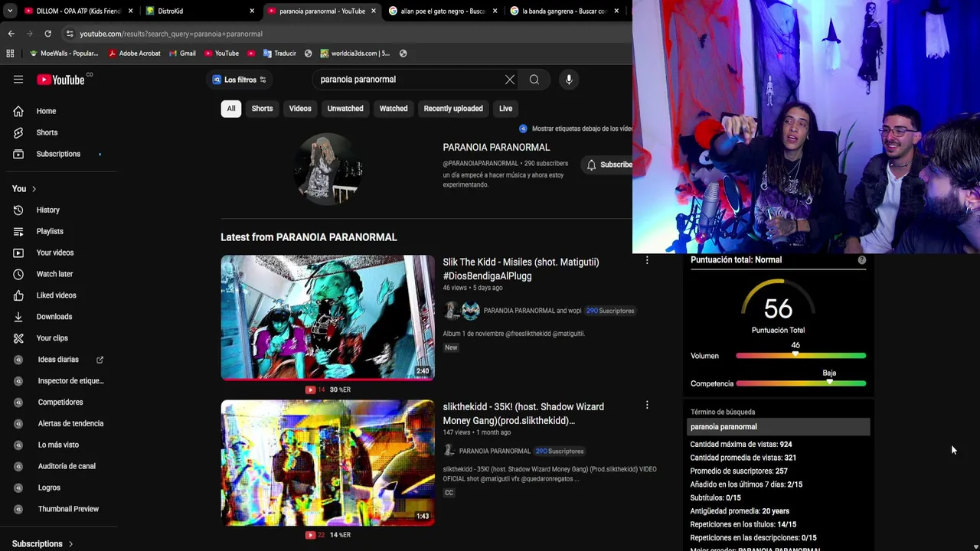Open the Slik The Kidd - Misiles thumbnail

[328, 318]
